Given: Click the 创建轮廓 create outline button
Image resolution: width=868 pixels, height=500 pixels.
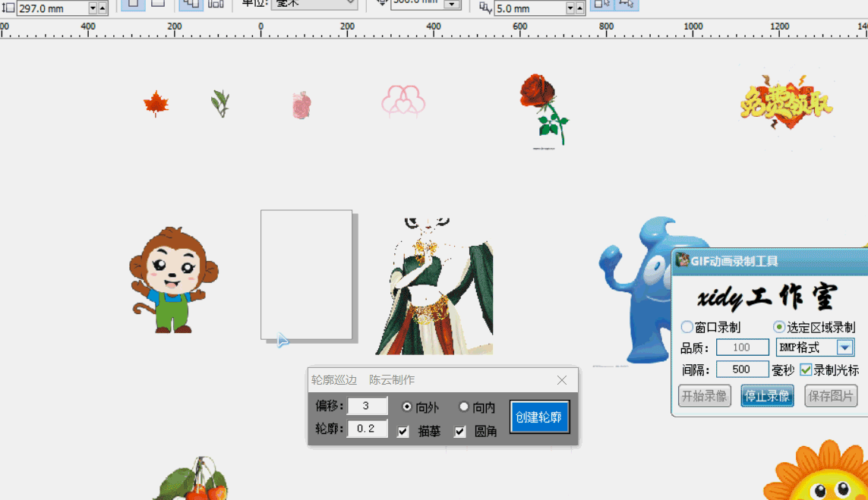Looking at the screenshot, I should coord(539,417).
